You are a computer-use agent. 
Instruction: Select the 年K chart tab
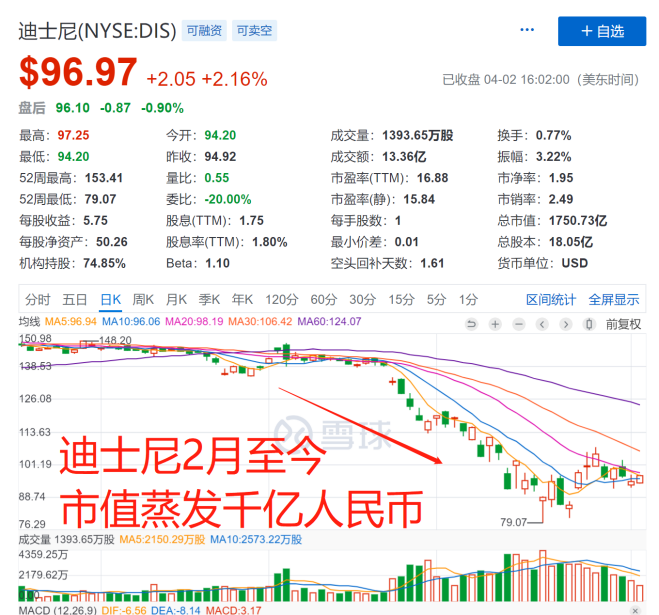coord(243,300)
